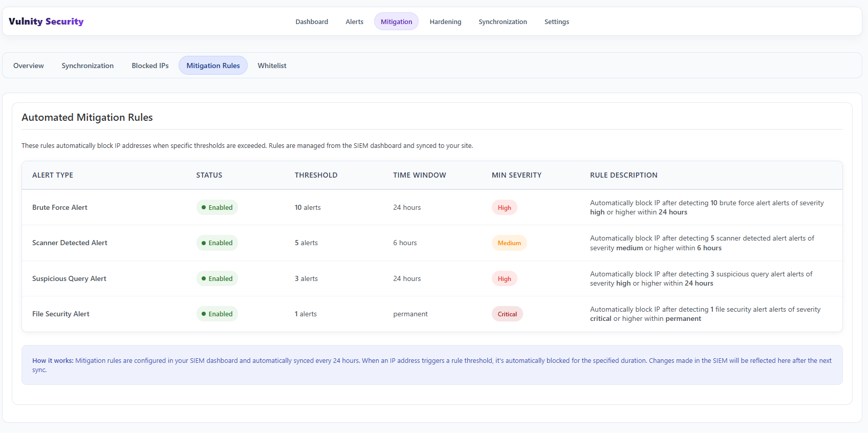Image resolution: width=868 pixels, height=433 pixels.
Task: Click the 'permanent' time window cell
Action: click(x=410, y=314)
